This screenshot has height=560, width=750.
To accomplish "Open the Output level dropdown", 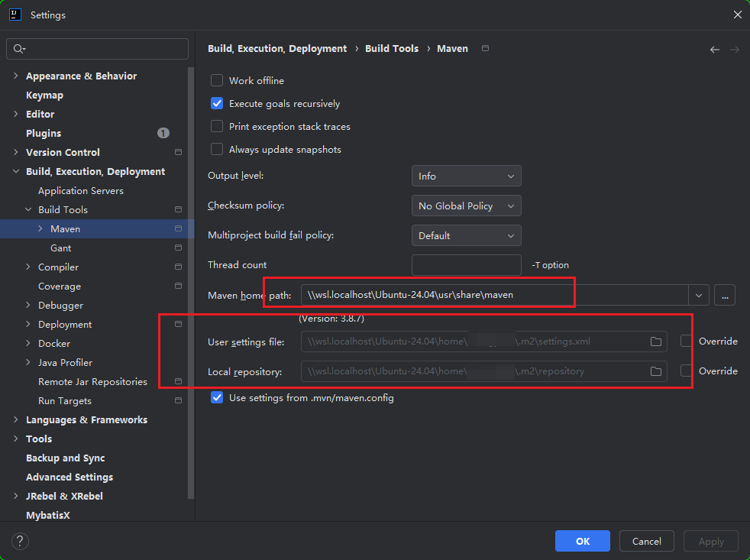I will [467, 176].
